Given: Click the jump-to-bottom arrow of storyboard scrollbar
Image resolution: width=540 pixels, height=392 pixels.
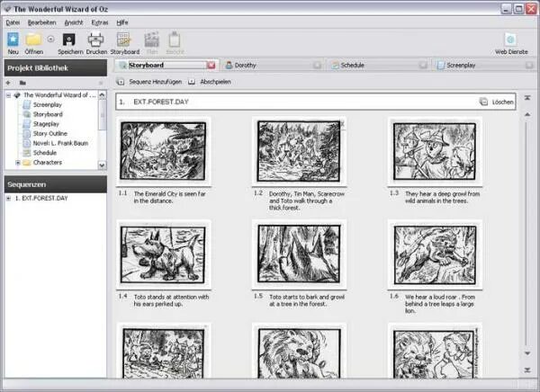Looking at the screenshot, I should point(527,370).
